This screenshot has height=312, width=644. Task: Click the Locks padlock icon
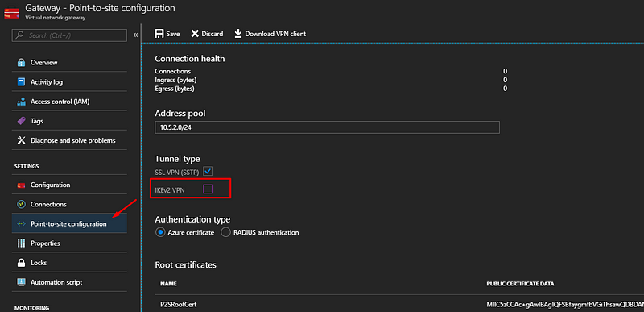click(x=21, y=263)
